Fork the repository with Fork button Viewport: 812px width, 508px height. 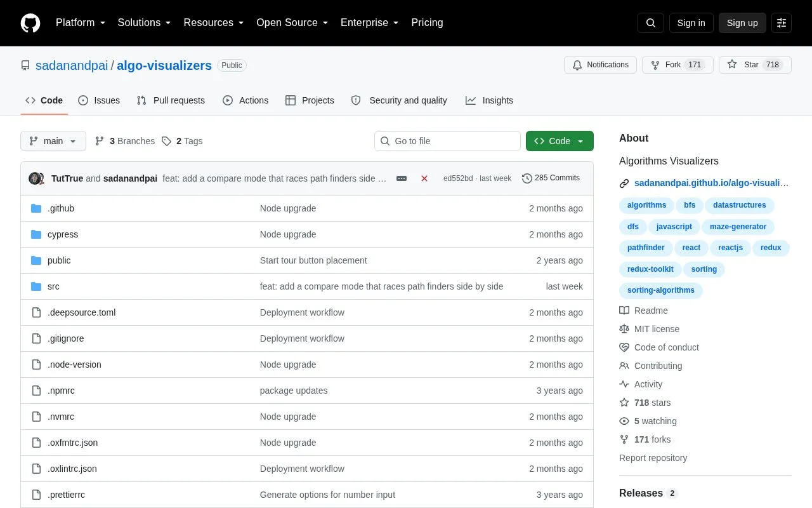(678, 65)
